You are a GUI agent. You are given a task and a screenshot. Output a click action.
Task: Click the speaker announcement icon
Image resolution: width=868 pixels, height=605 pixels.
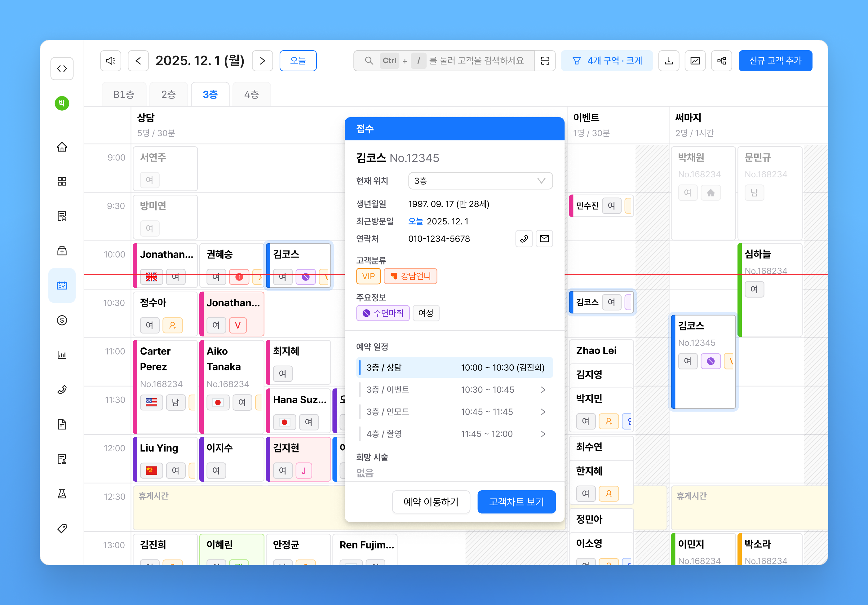[110, 60]
